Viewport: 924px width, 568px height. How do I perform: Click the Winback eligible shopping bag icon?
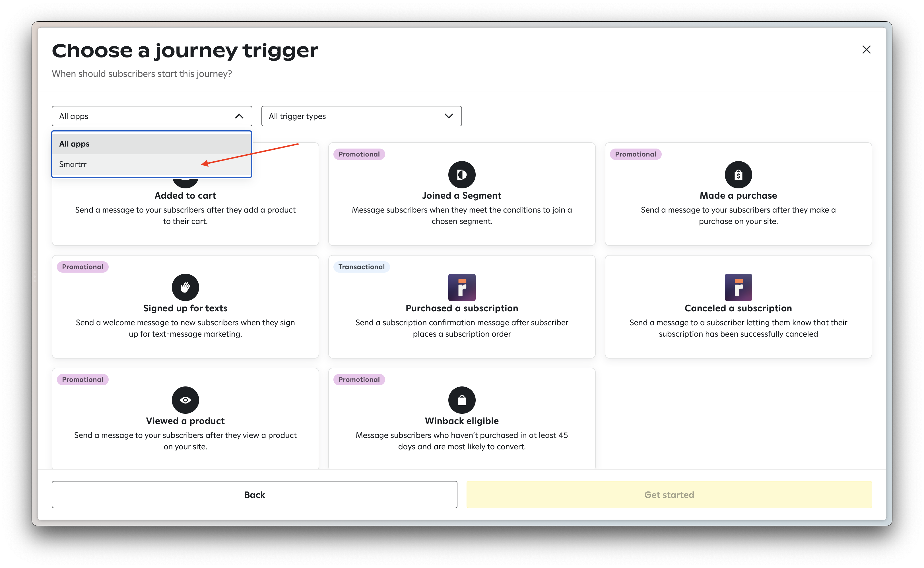click(x=461, y=400)
